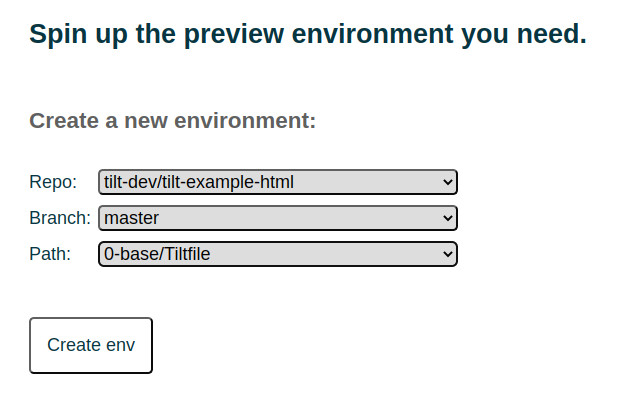Click the Create env button
The width and height of the screenshot is (618, 412).
tap(91, 345)
